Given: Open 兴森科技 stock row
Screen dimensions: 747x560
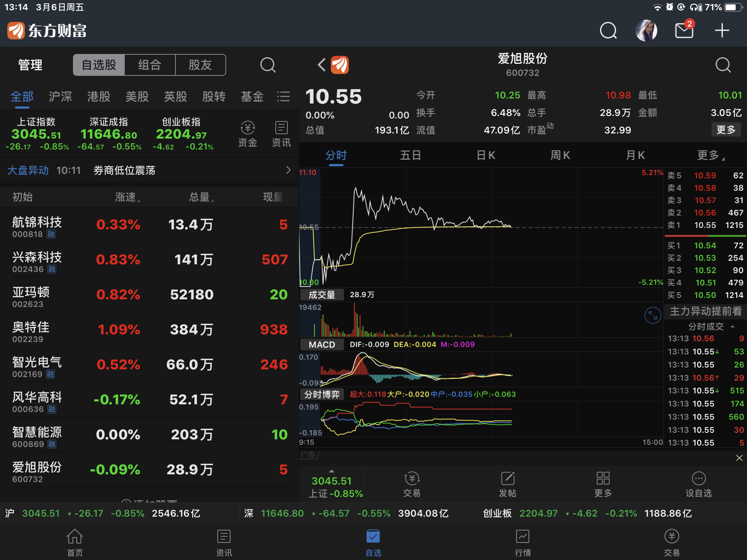Looking at the screenshot, I should coord(149,260).
